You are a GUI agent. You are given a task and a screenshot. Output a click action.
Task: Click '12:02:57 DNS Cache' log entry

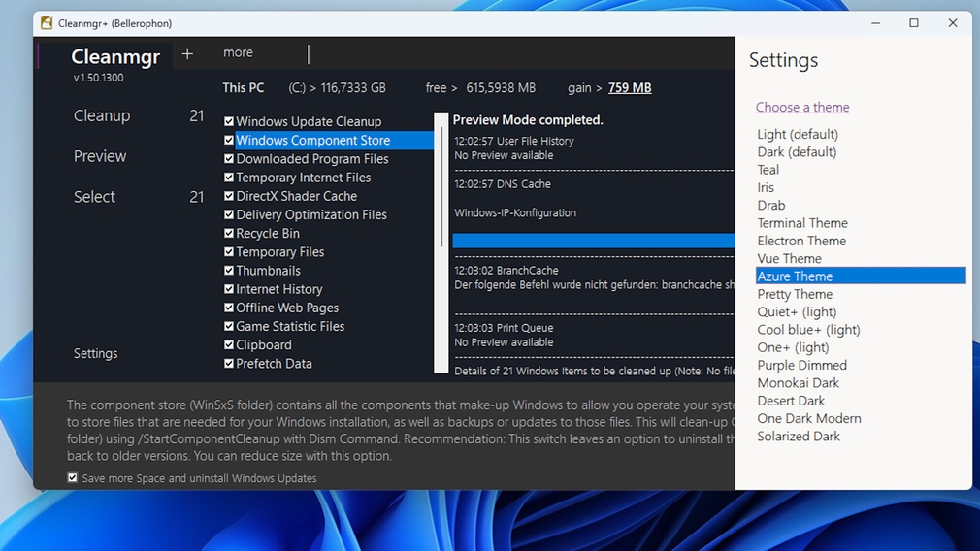click(x=503, y=184)
